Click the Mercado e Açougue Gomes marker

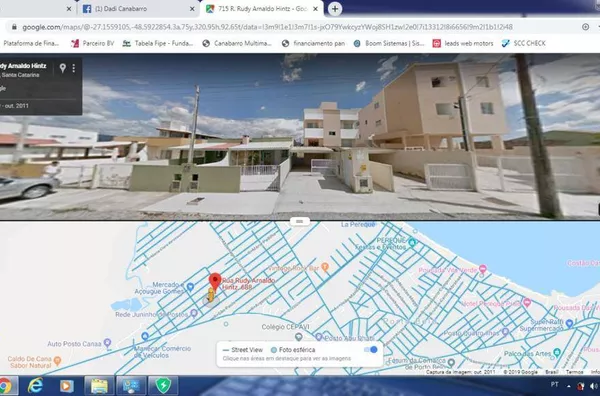[190, 287]
